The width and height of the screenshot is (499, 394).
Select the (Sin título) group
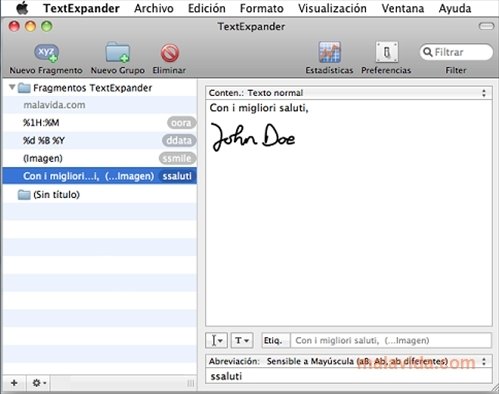coord(100,195)
